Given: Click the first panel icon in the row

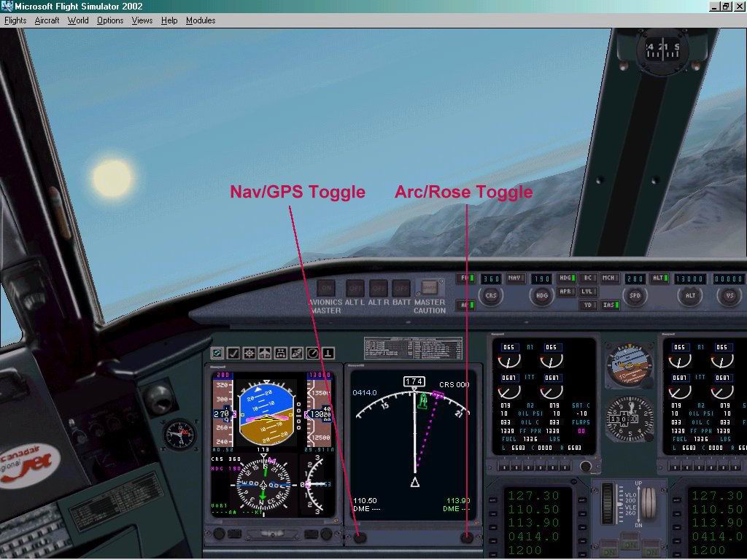Looking at the screenshot, I should tap(217, 353).
